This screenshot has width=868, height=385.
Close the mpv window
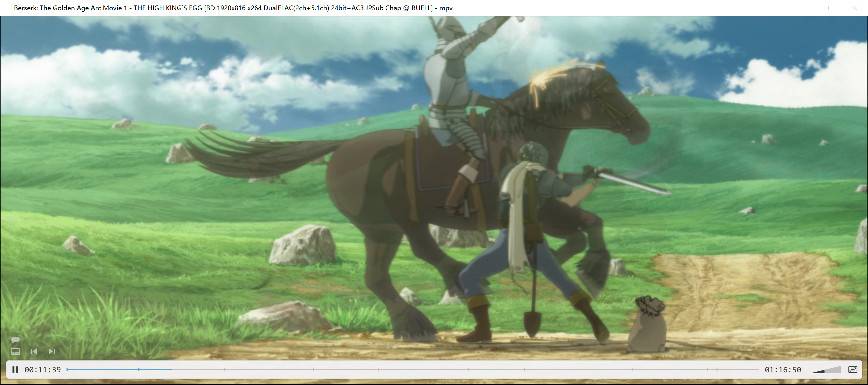[x=856, y=8]
